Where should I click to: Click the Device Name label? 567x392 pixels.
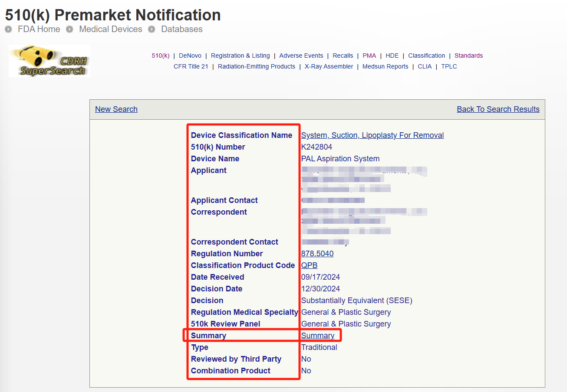215,159
